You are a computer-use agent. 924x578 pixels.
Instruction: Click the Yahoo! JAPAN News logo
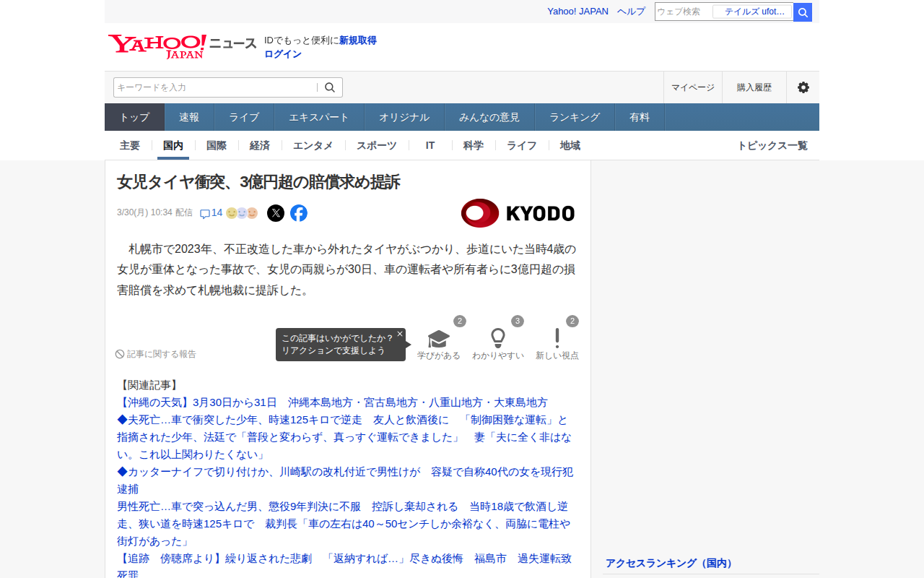click(x=182, y=46)
